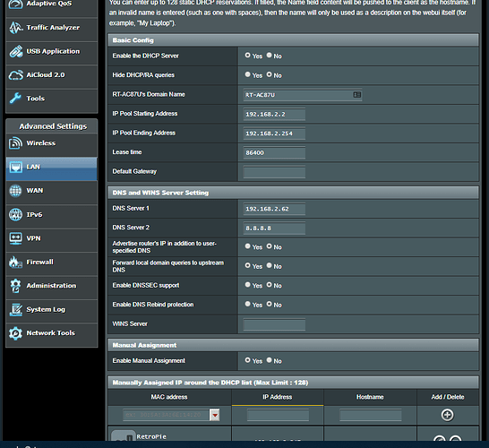Click the domain name field list icon
This screenshot has width=489, height=448.
(x=357, y=95)
